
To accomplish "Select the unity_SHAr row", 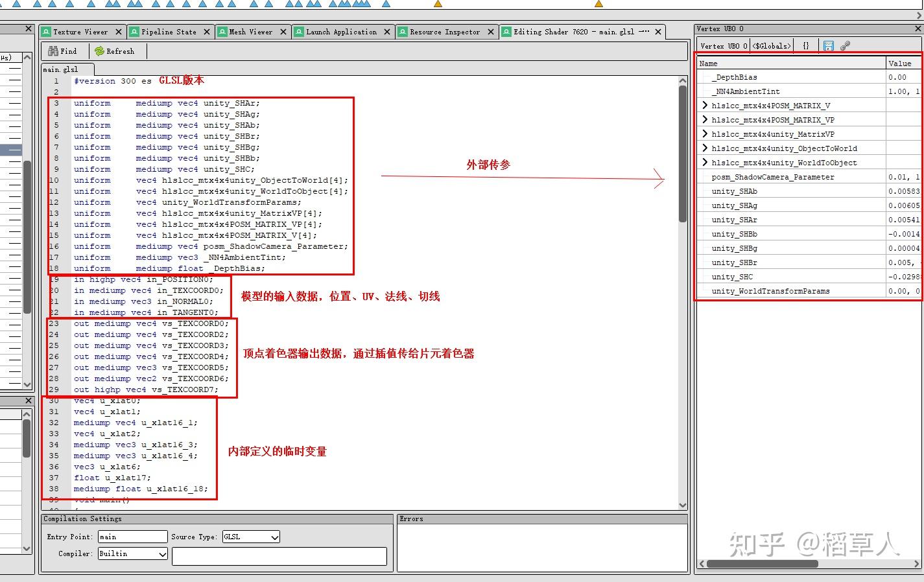I will pos(809,220).
